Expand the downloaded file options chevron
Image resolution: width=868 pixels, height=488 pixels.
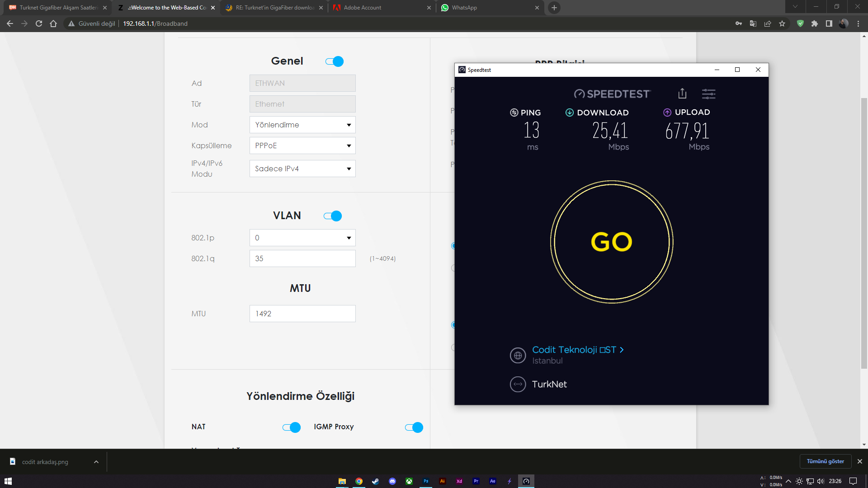[x=96, y=462]
